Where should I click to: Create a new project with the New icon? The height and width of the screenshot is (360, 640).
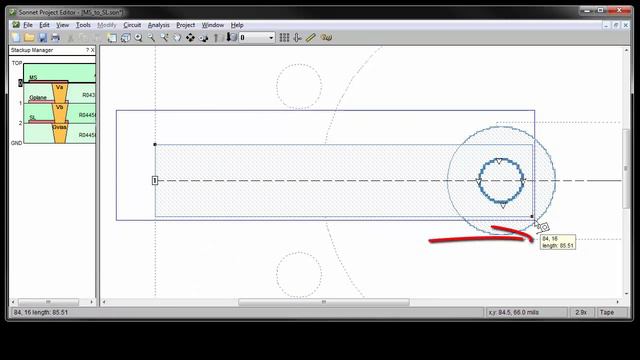[16, 38]
